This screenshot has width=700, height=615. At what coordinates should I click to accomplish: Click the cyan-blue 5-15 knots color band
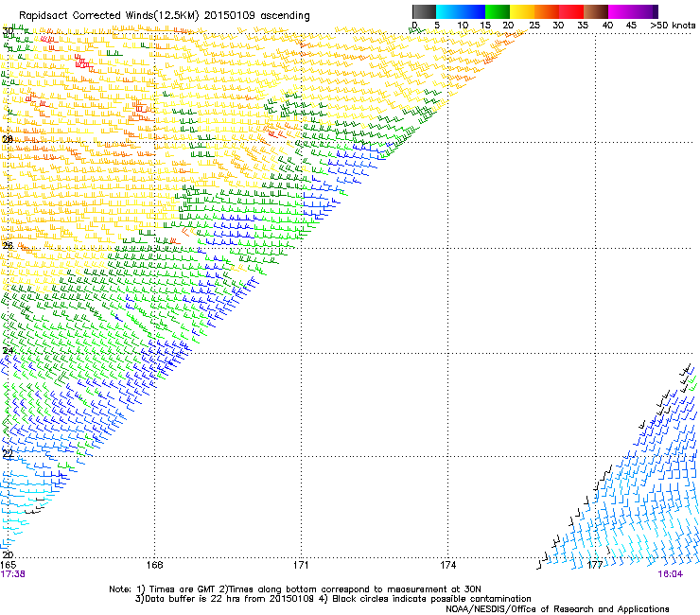(461, 11)
